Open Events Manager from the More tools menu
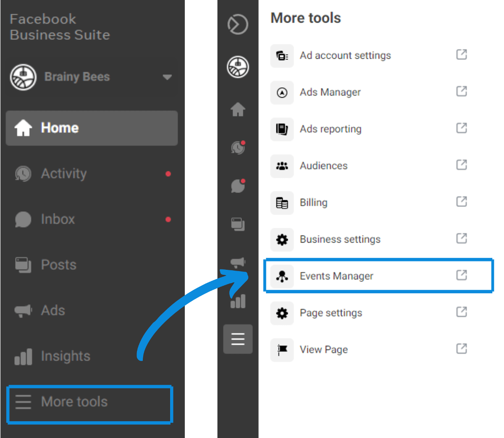 click(336, 276)
